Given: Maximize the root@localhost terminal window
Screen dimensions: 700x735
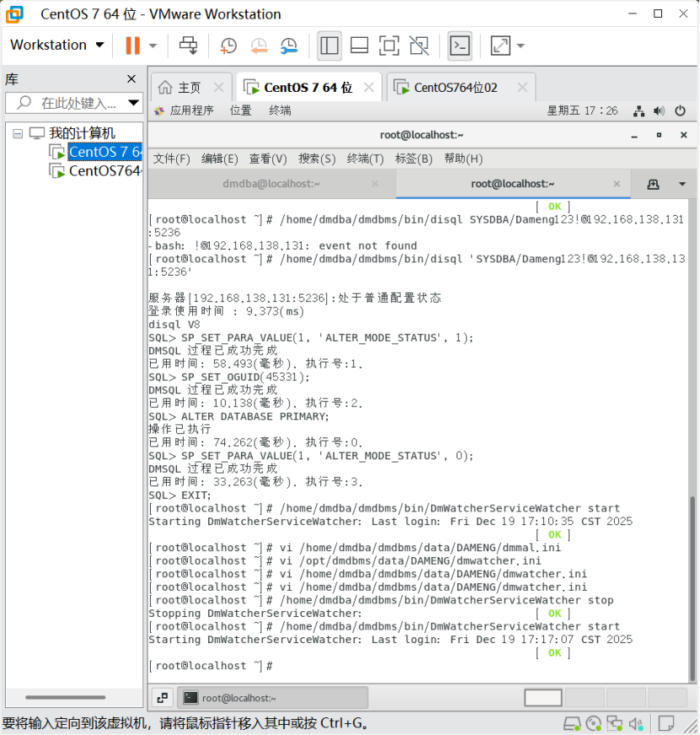Looking at the screenshot, I should (x=659, y=135).
